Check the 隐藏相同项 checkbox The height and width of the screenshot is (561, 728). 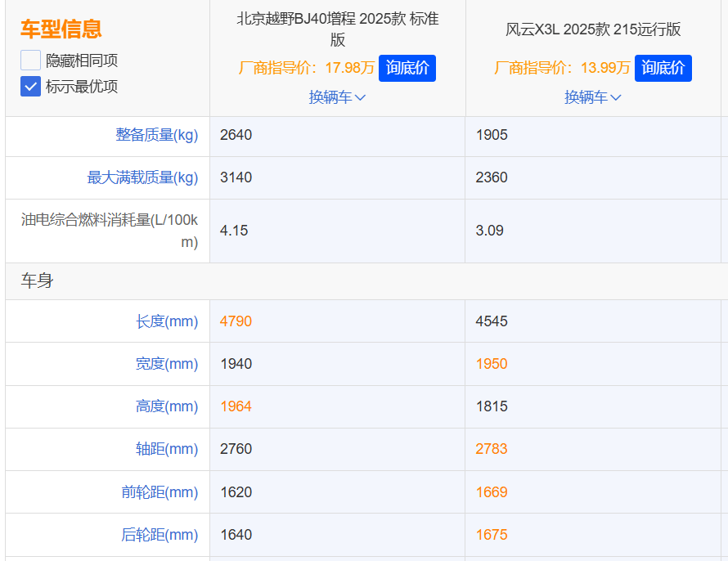point(31,60)
